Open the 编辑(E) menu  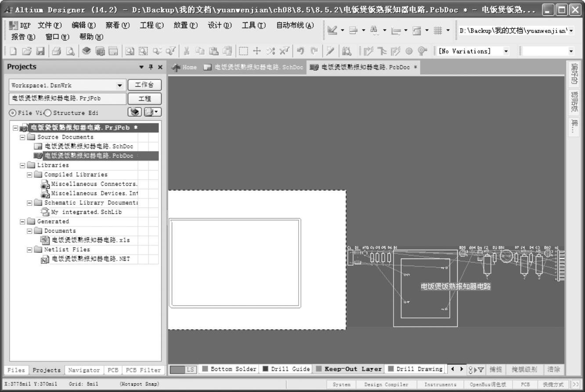click(83, 25)
